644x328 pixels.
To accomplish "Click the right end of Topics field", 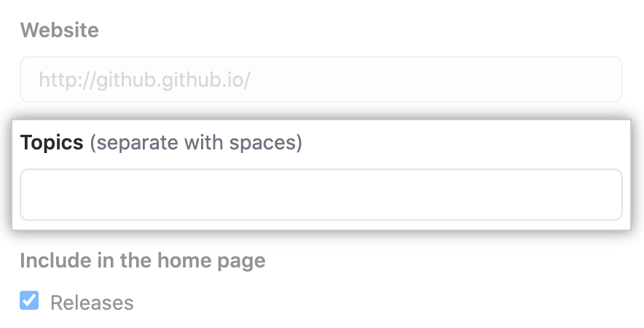I will pos(608,195).
